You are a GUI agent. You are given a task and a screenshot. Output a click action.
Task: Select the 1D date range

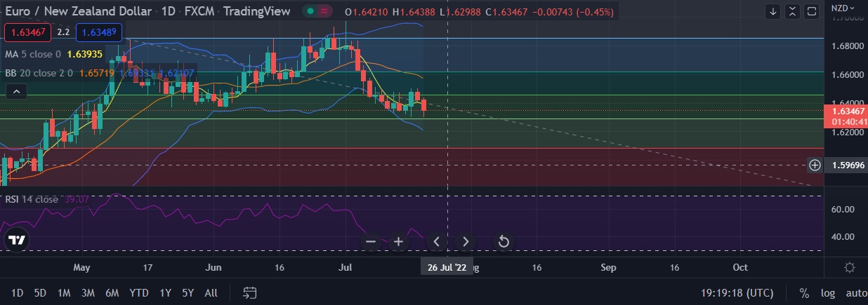coord(18,292)
